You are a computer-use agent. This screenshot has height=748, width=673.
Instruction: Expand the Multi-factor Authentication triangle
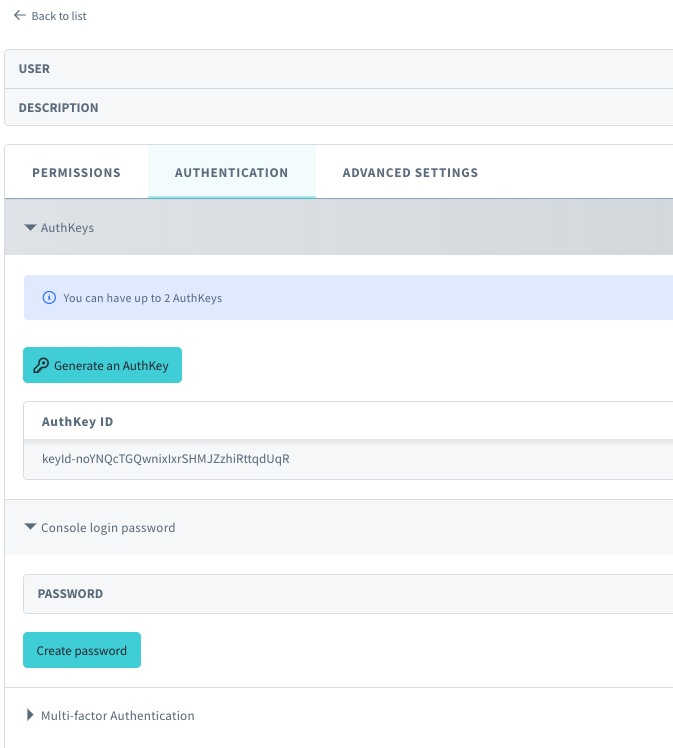pyautogui.click(x=30, y=715)
